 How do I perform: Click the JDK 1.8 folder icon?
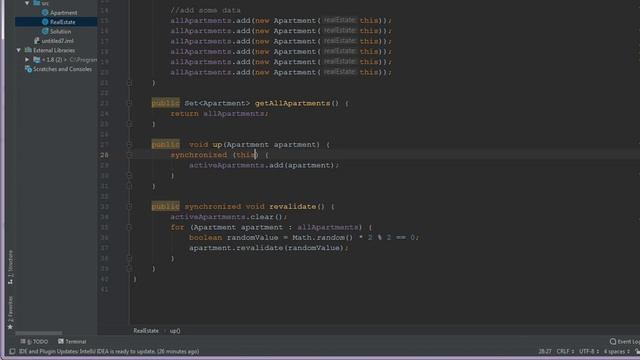pyautogui.click(x=37, y=60)
